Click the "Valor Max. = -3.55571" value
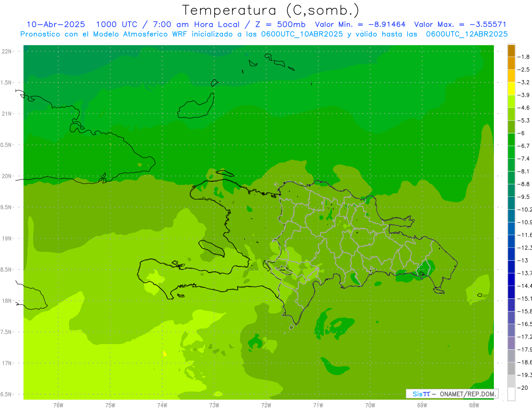Screen dimensions: 532x411 tap(460, 25)
